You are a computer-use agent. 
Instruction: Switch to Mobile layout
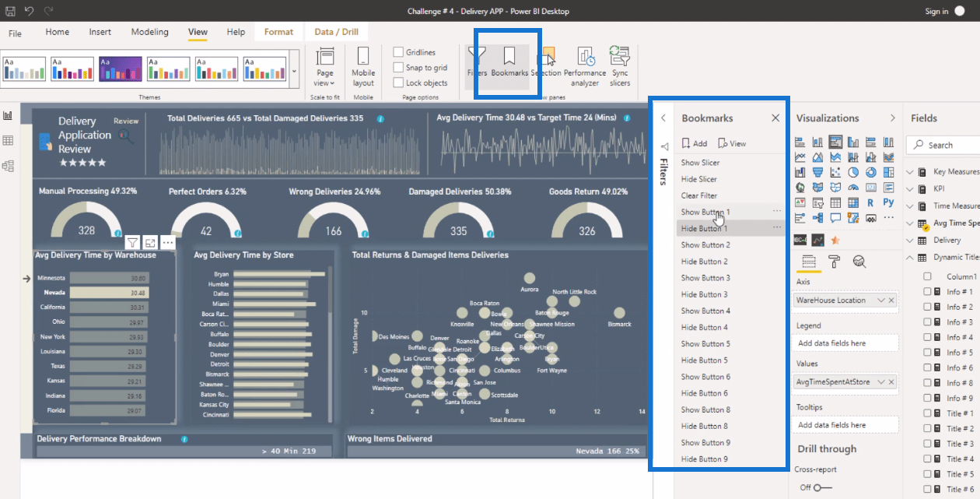pyautogui.click(x=363, y=65)
